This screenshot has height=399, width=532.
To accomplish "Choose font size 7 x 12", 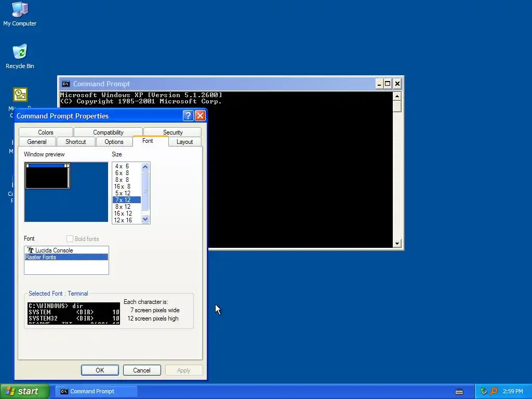I will 127,200.
